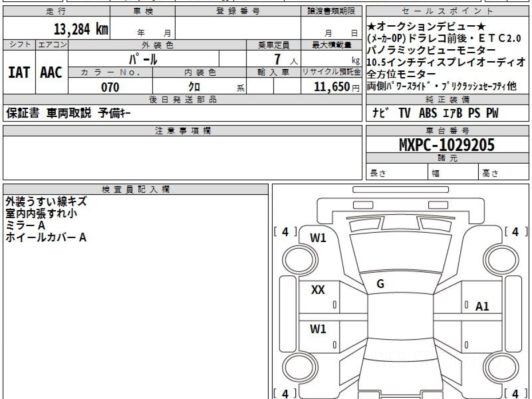This screenshot has width=532, height=399.
Task: Select the パール exterior color value
Action: [143, 58]
